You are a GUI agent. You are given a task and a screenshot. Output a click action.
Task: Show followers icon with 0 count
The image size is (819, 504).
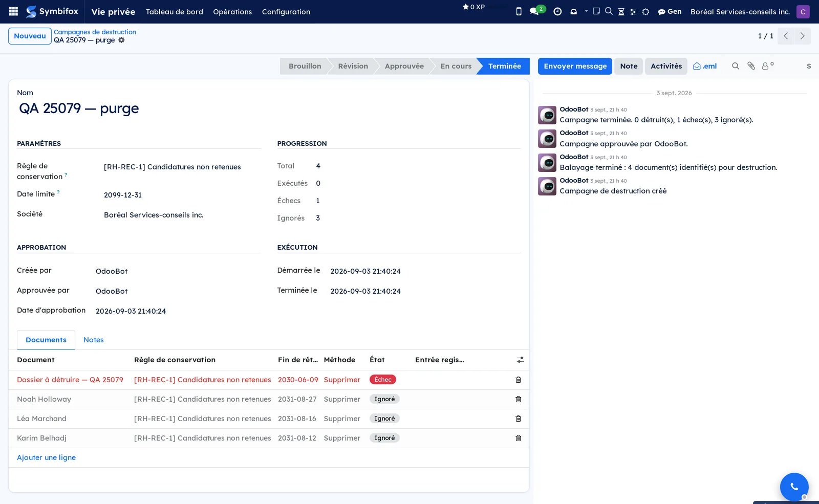[x=767, y=65]
